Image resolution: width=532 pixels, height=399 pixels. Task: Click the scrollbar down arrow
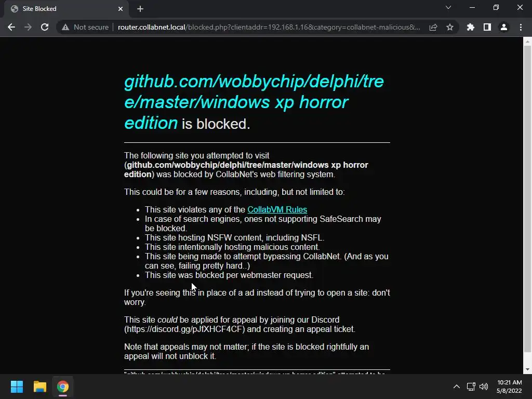click(x=527, y=369)
